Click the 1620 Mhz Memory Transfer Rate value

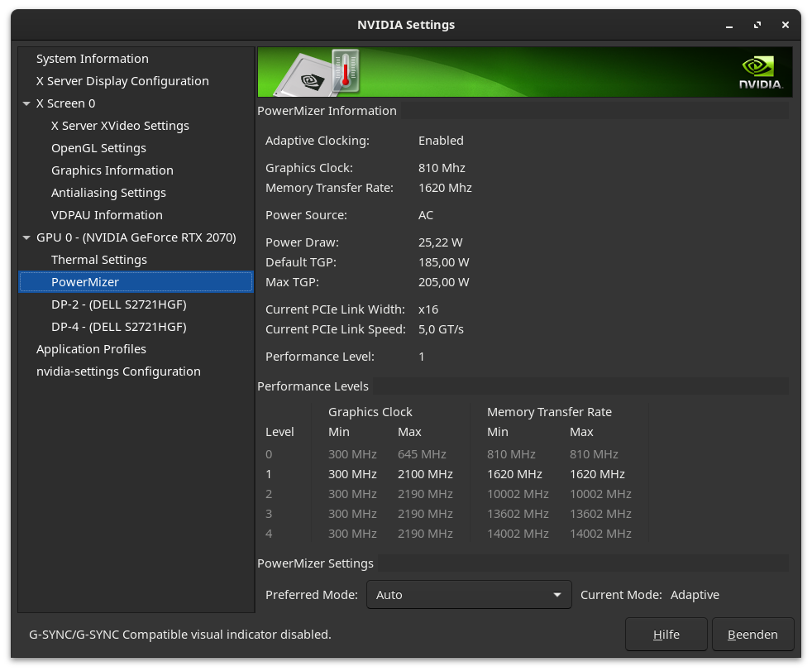pyautogui.click(x=445, y=188)
